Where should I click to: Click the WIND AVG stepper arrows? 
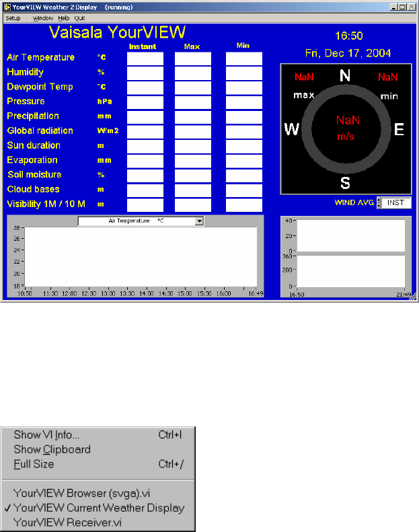379,203
